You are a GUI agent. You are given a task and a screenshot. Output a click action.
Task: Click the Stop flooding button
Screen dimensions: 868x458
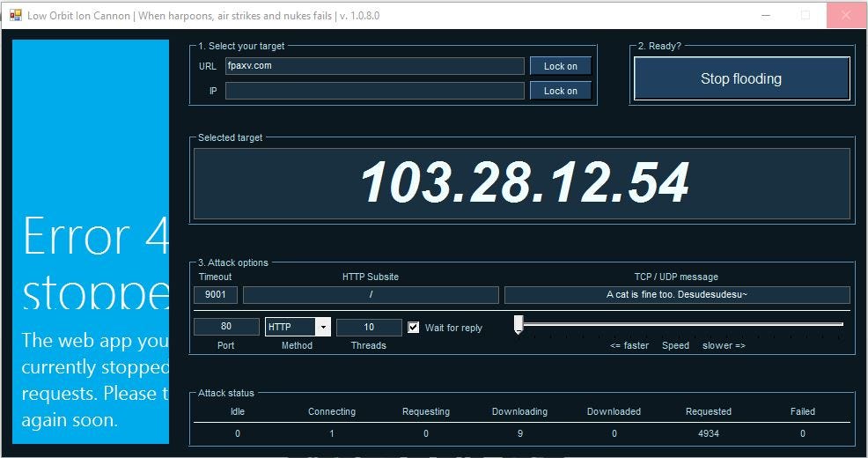click(x=741, y=78)
